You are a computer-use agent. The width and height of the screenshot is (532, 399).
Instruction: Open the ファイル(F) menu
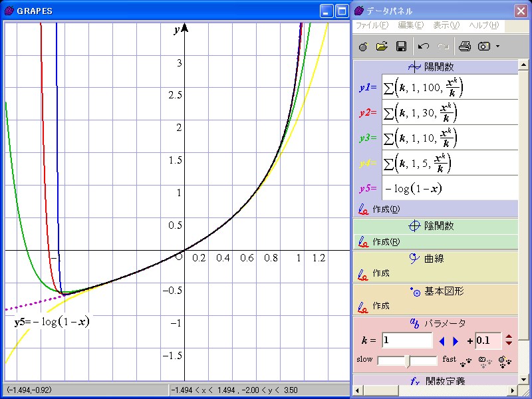coord(372,25)
